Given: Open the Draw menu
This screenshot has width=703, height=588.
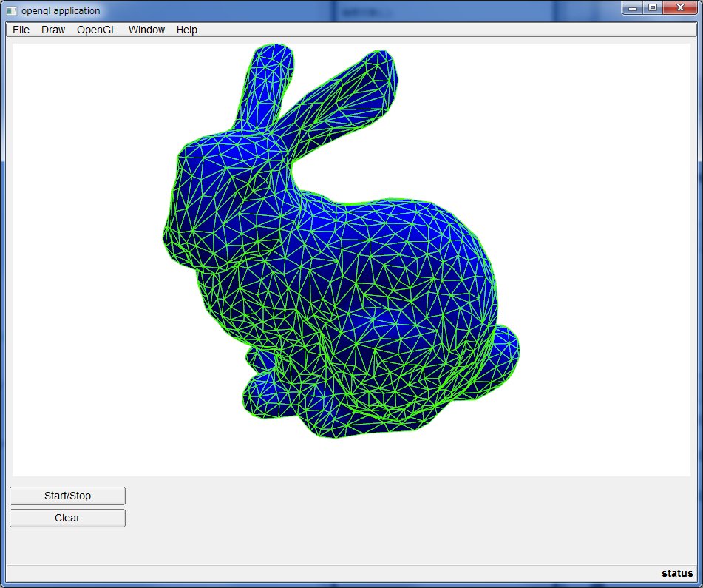Looking at the screenshot, I should [x=53, y=30].
